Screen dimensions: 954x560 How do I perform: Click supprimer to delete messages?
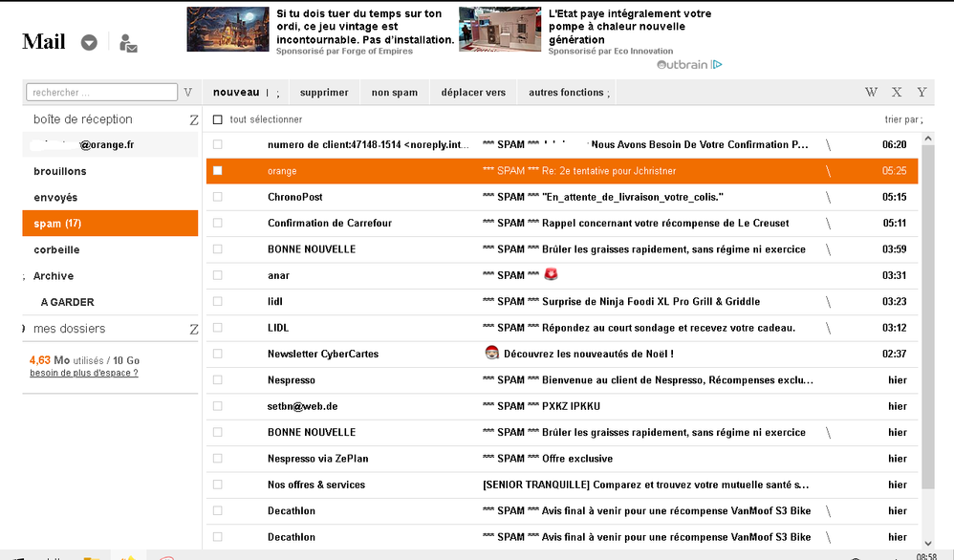324,93
